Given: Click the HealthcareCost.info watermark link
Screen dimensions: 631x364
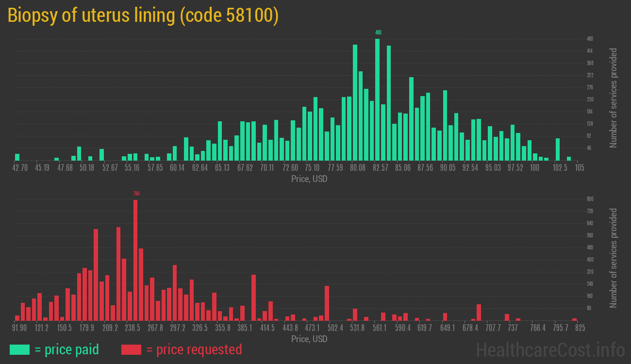Looking at the screenshot, I should pyautogui.click(x=550, y=349).
